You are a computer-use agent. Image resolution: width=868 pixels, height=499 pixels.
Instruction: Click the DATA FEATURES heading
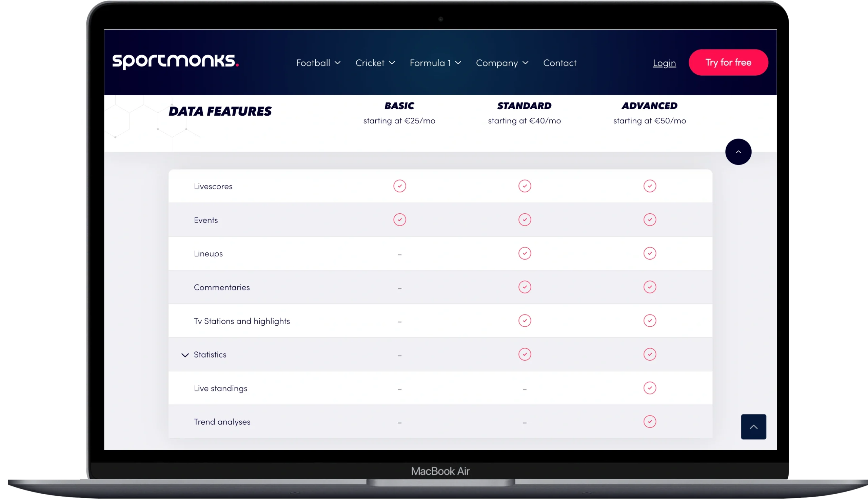click(x=220, y=111)
